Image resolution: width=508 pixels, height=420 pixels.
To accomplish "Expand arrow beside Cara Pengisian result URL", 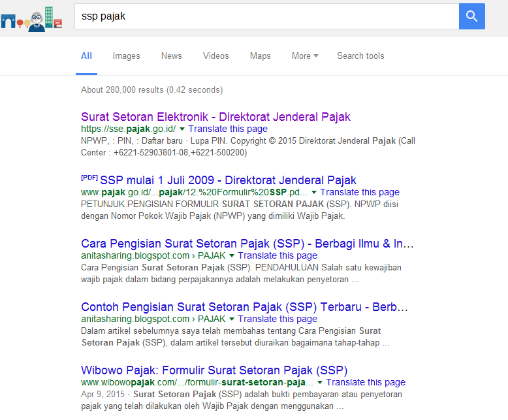I will pos(232,255).
